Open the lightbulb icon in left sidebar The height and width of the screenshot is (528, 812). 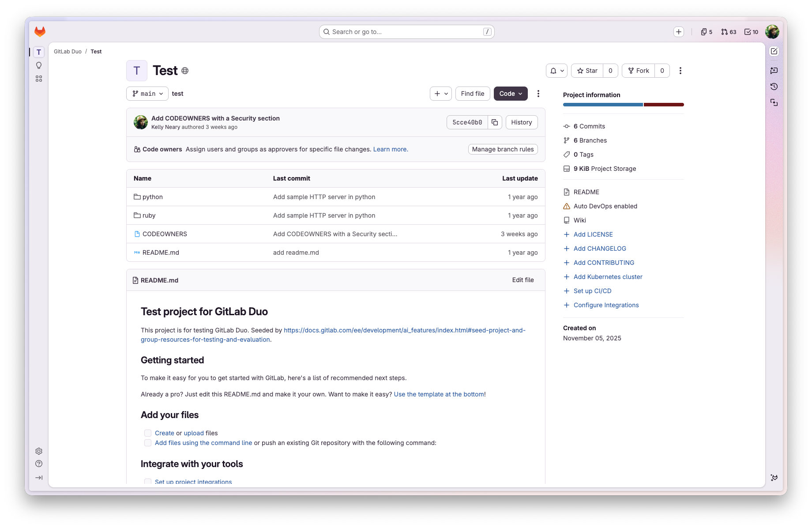(39, 65)
